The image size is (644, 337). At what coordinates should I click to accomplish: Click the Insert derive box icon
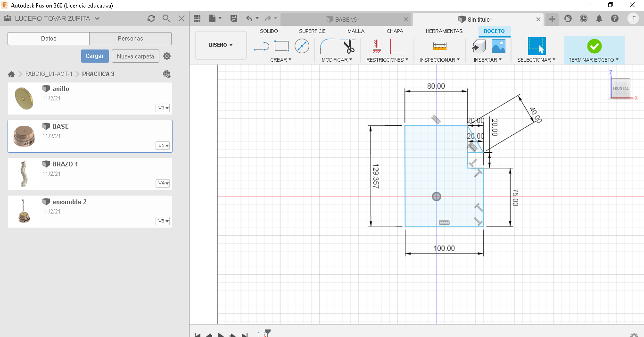point(479,46)
